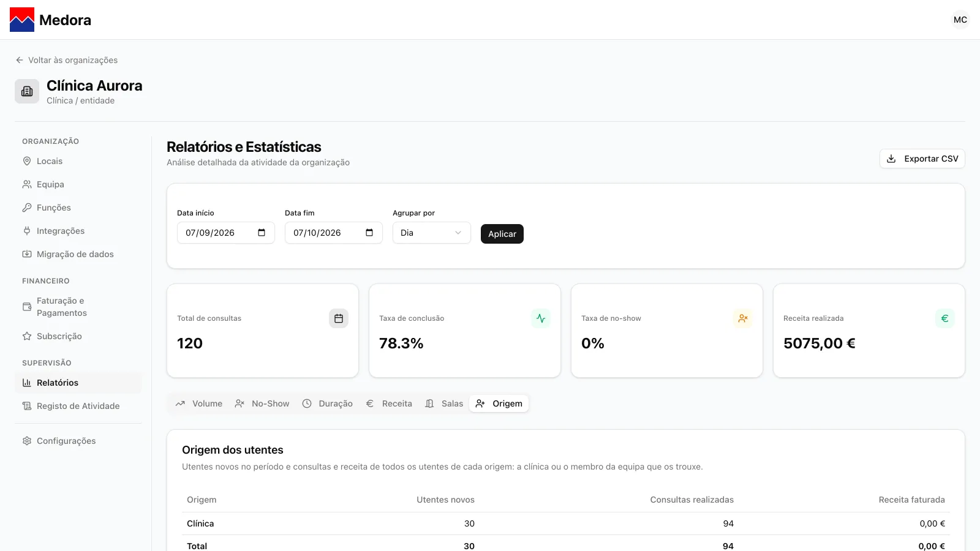Image resolution: width=980 pixels, height=551 pixels.
Task: Click the Origem dos utentes heading
Action: coord(233,450)
